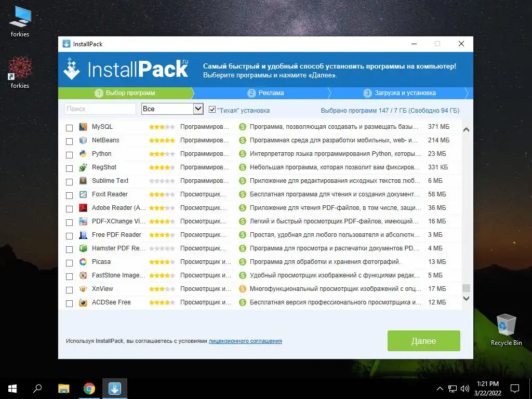The height and width of the screenshot is (399, 532).
Task: Open the Все category dropdown
Action: click(x=172, y=109)
